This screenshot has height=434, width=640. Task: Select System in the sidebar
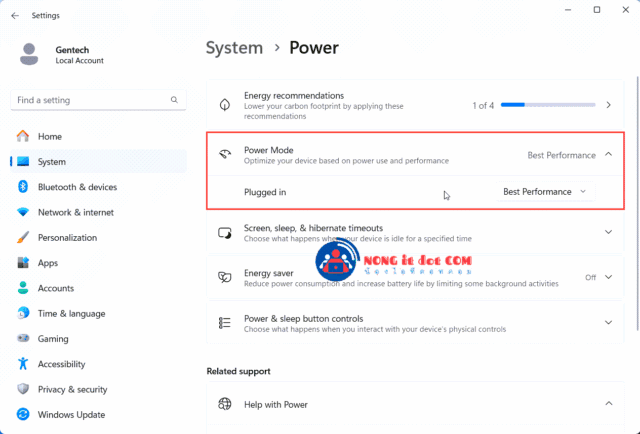tap(98, 162)
